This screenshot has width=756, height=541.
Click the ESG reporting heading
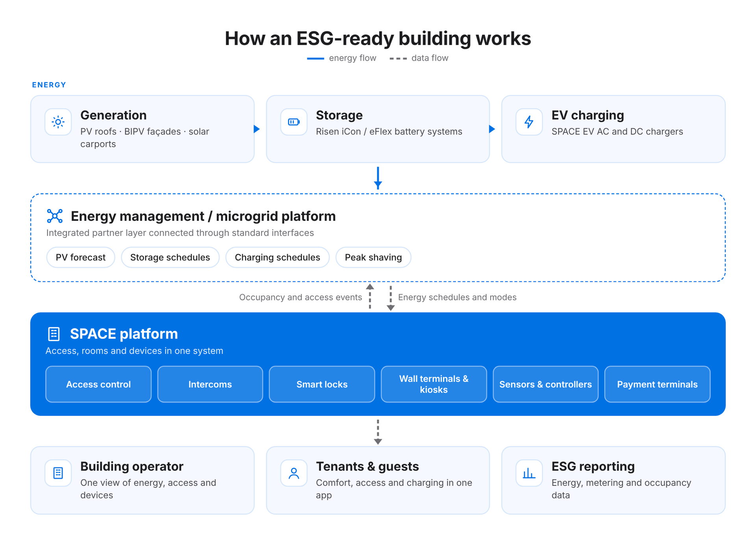click(x=593, y=467)
